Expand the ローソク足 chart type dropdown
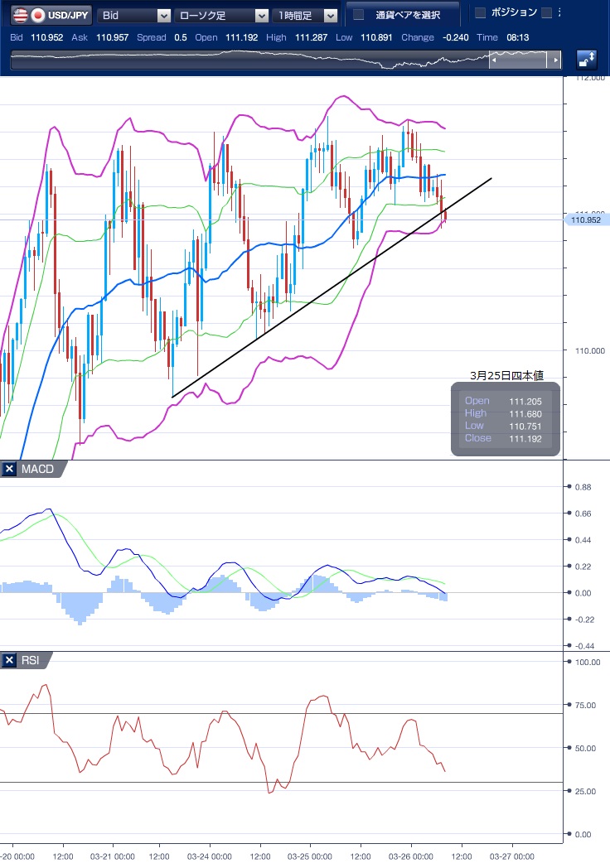 point(222,15)
